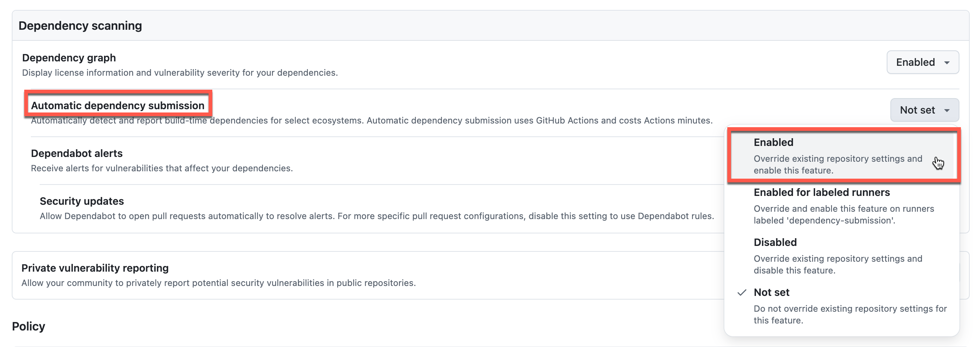Click the Policy section title
This screenshot has width=980, height=347.
coord(28,326)
